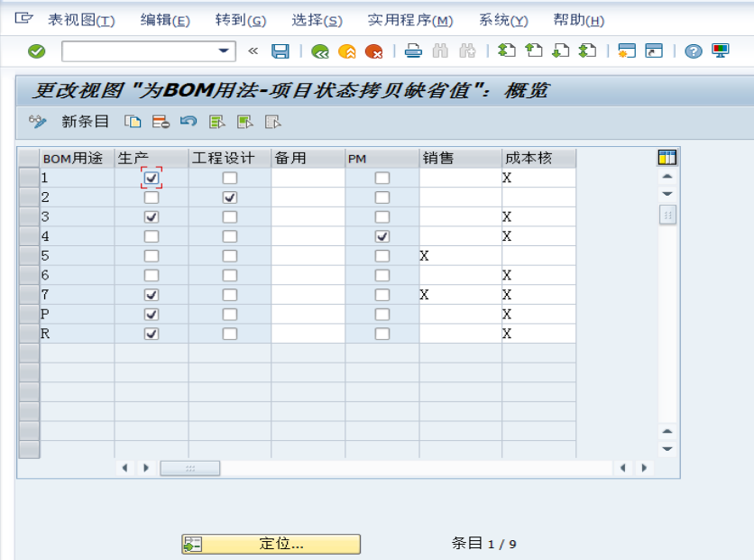Click the horizontal scrollbar thumb below the table
754x560 pixels.
[x=189, y=468]
